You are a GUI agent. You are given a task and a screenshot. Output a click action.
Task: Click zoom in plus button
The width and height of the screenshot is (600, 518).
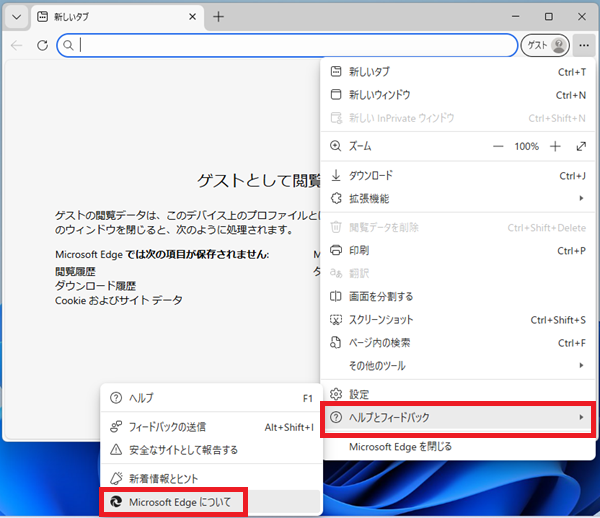556,146
